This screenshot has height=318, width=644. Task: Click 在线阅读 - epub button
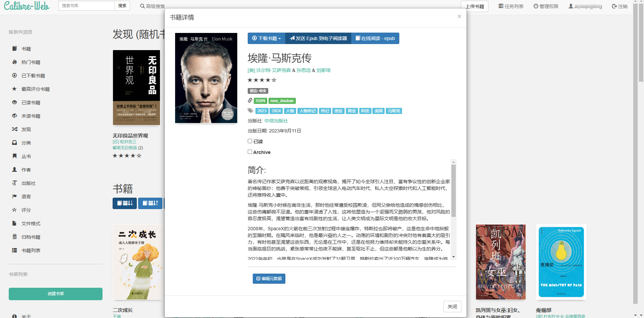375,38
